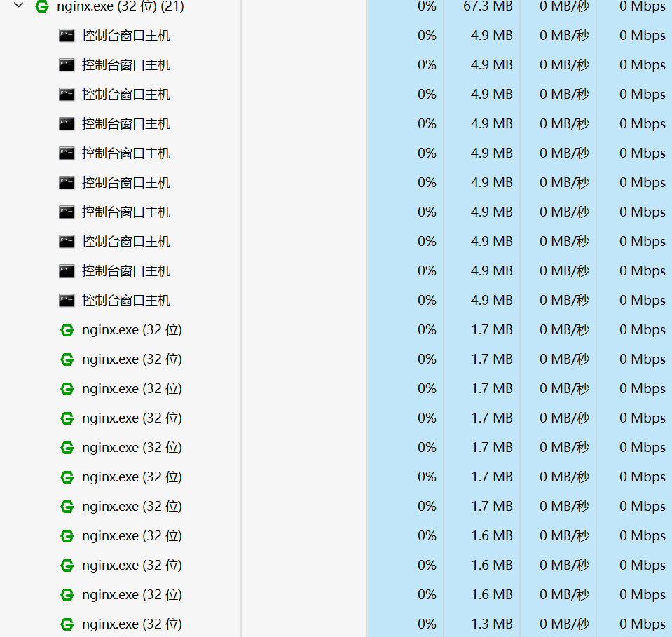Select the last 控制台窗口主机 process name
Screen dimensions: 672x637
coord(126,301)
